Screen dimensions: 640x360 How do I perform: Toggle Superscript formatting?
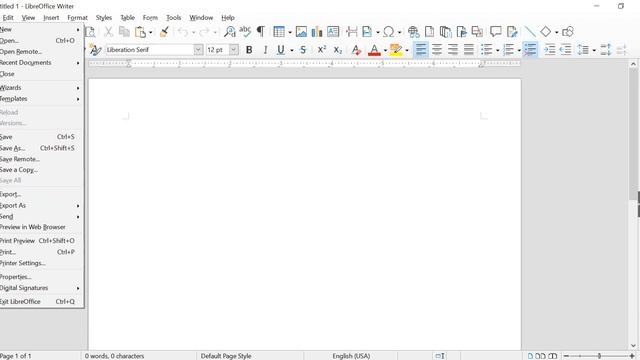(x=322, y=50)
